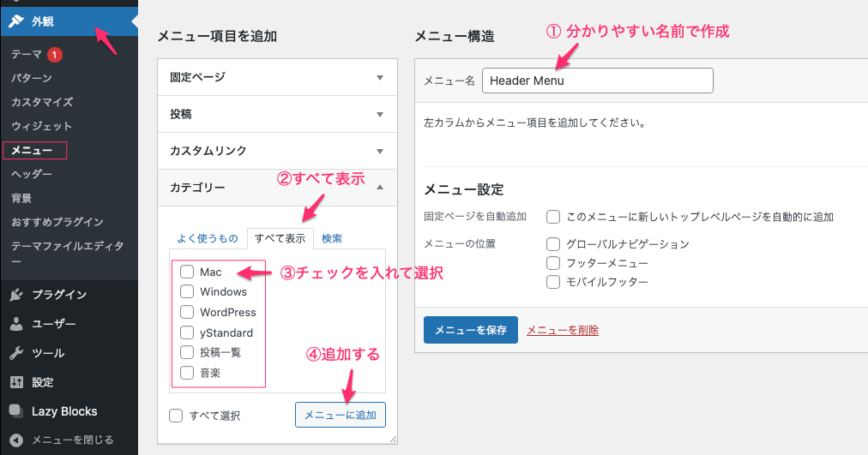The image size is (868, 455).
Task: Toggle the すべて選択 (select all) checkbox
Action: pos(177,416)
